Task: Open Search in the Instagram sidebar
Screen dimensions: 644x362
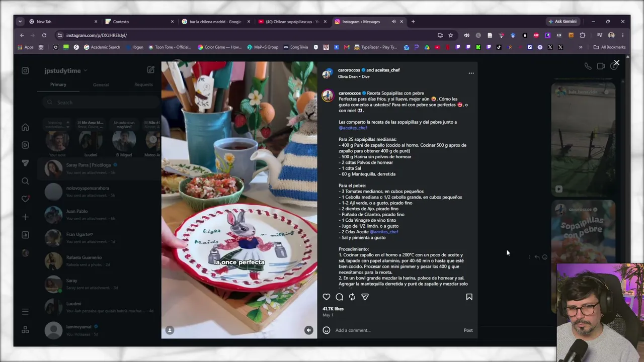Action: pos(25,181)
